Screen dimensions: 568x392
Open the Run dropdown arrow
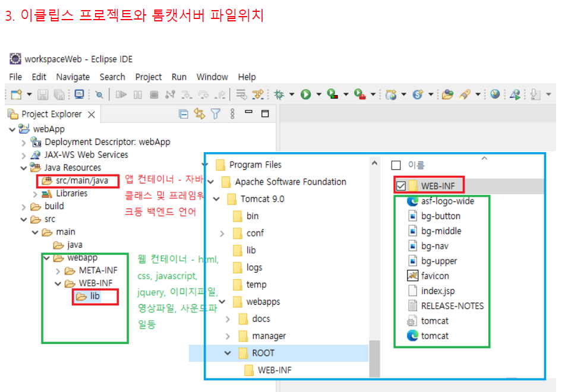pos(319,94)
